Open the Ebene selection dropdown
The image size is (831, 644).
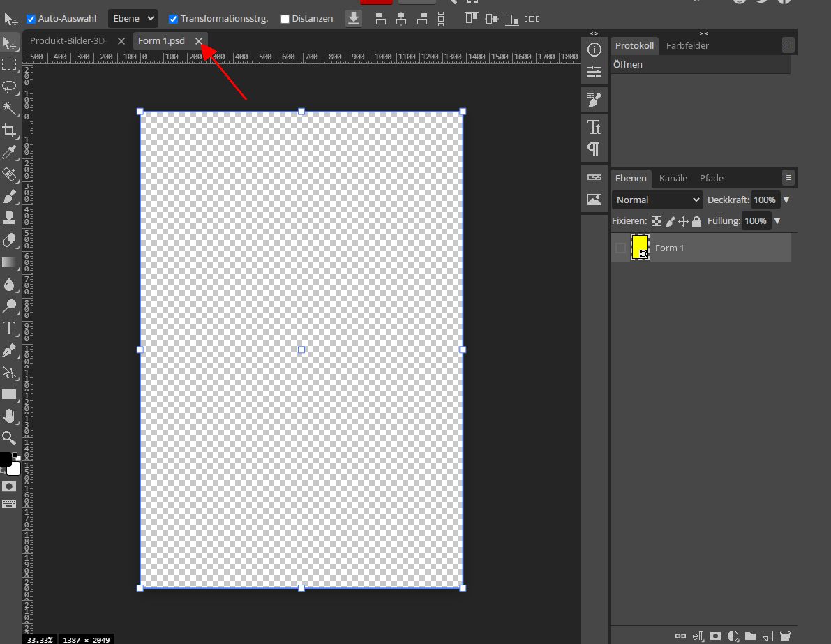pyautogui.click(x=132, y=18)
